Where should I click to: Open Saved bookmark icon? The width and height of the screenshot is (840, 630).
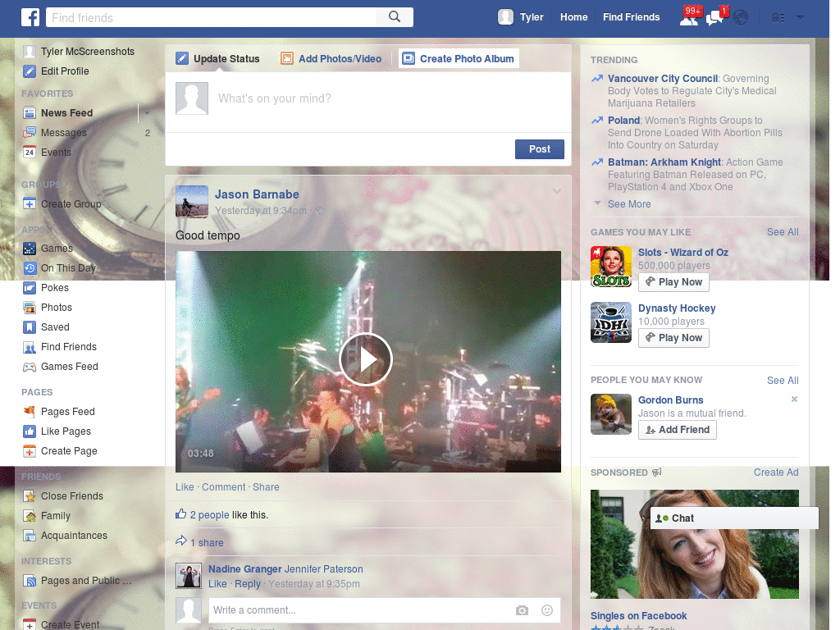(30, 327)
